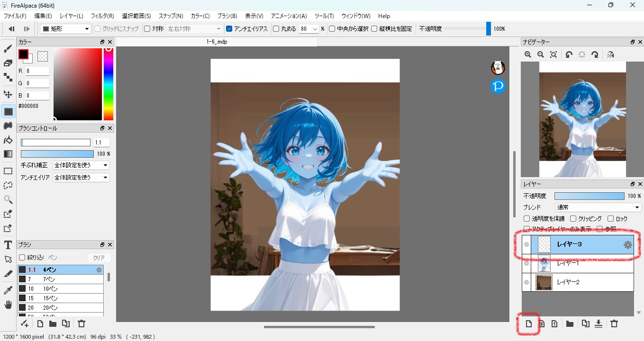Viewport: 644px width, 341px height.
Task: Enable the クリッピング checkbox
Action: 573,219
